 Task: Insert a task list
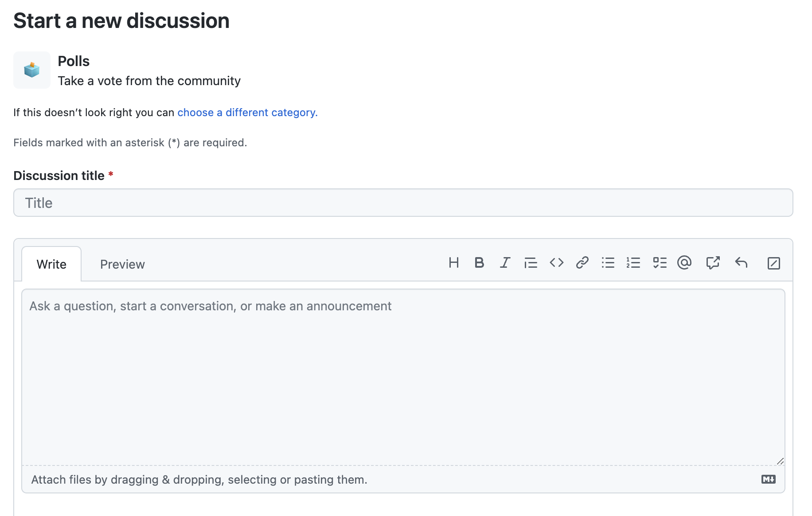pyautogui.click(x=659, y=262)
